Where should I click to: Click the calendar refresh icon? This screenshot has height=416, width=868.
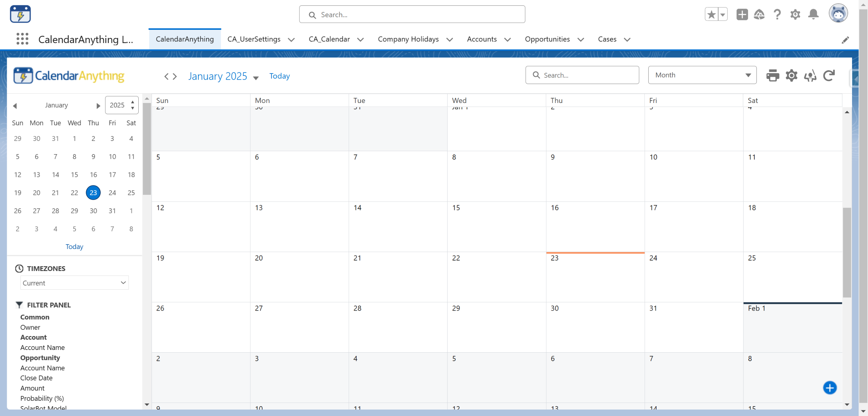[x=829, y=75]
